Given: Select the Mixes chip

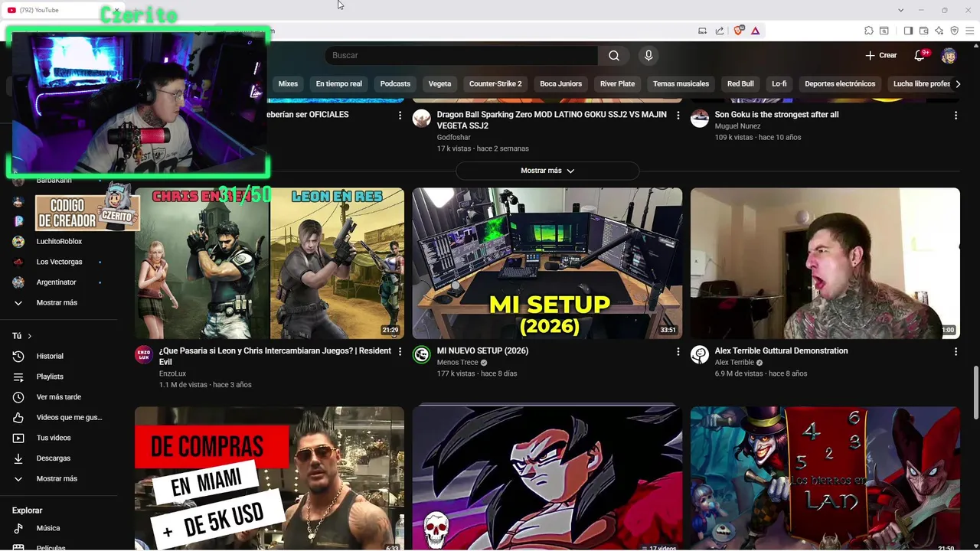Looking at the screenshot, I should click(x=288, y=83).
